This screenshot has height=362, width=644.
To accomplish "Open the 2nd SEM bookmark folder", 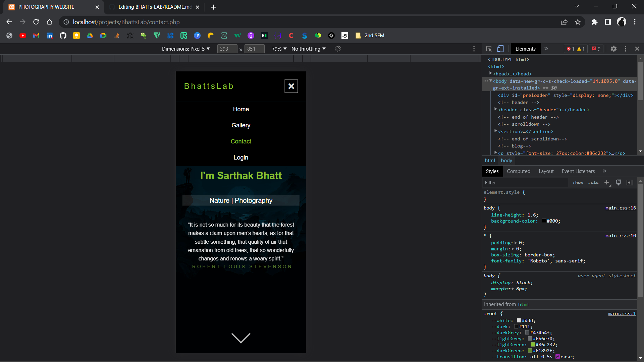I will pos(370,36).
